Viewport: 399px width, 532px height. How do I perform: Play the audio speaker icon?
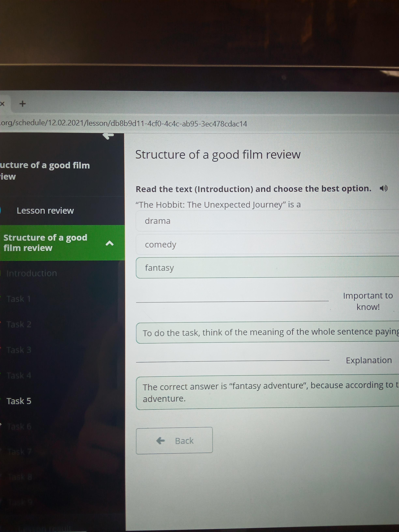[x=383, y=188]
